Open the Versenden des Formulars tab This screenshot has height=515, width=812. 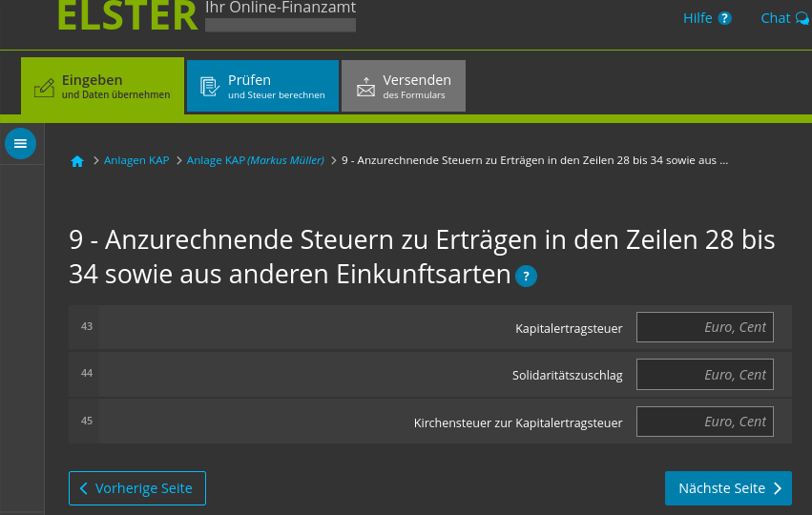(x=404, y=86)
